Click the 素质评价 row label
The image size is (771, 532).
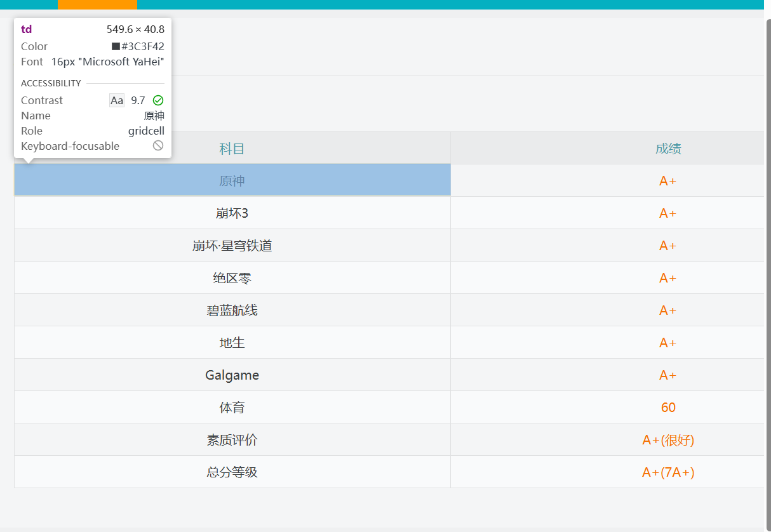232,439
